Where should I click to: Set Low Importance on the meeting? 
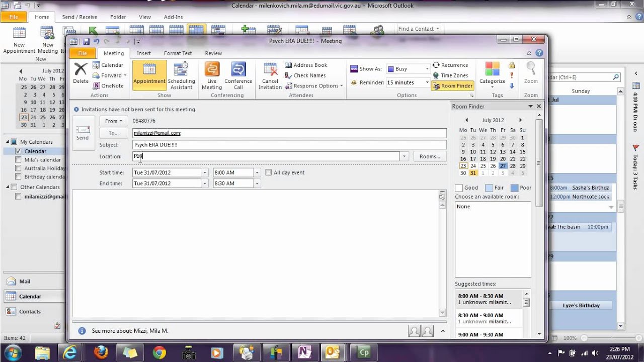[512, 86]
